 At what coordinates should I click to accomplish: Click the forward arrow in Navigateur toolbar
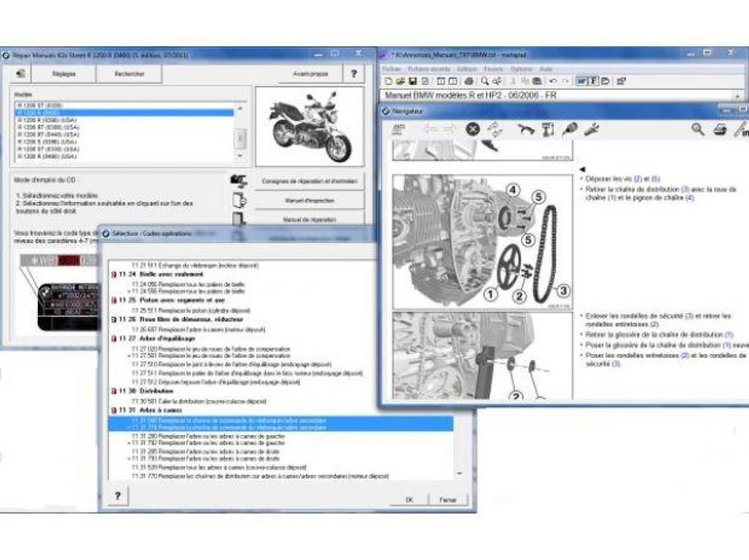(x=449, y=129)
